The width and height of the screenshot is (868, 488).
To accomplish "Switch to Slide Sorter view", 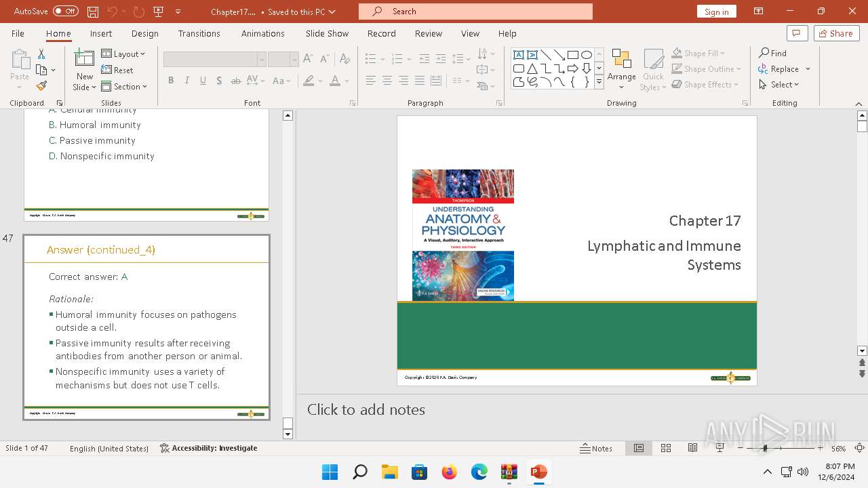I will [666, 448].
